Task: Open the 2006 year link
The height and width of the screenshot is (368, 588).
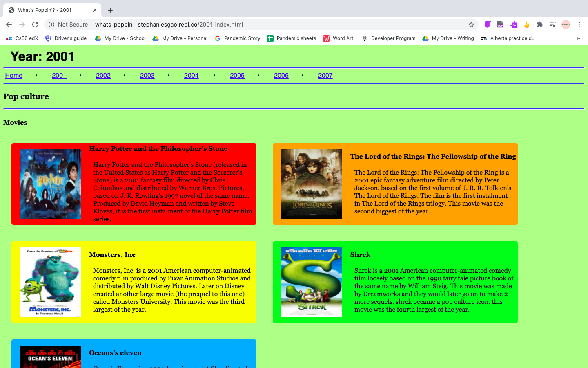Action: pos(281,75)
